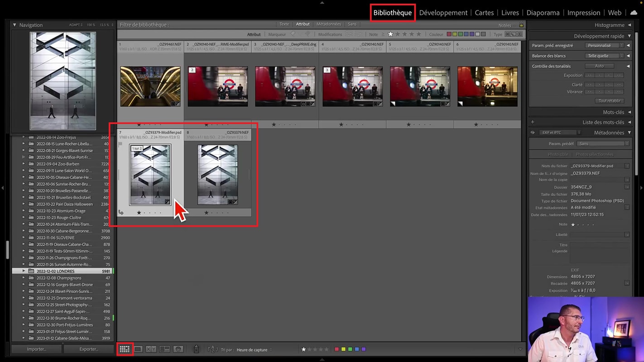Open the Cartes module
This screenshot has width=644, height=362.
click(484, 13)
